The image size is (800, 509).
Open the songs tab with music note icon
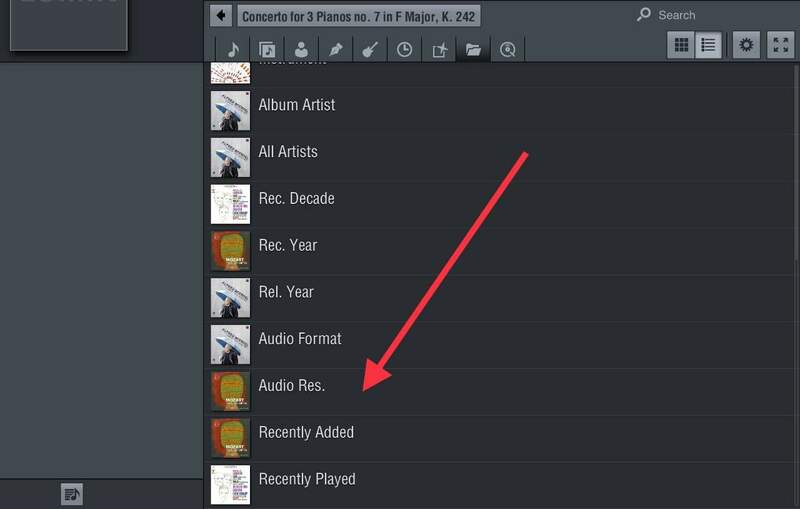point(233,49)
